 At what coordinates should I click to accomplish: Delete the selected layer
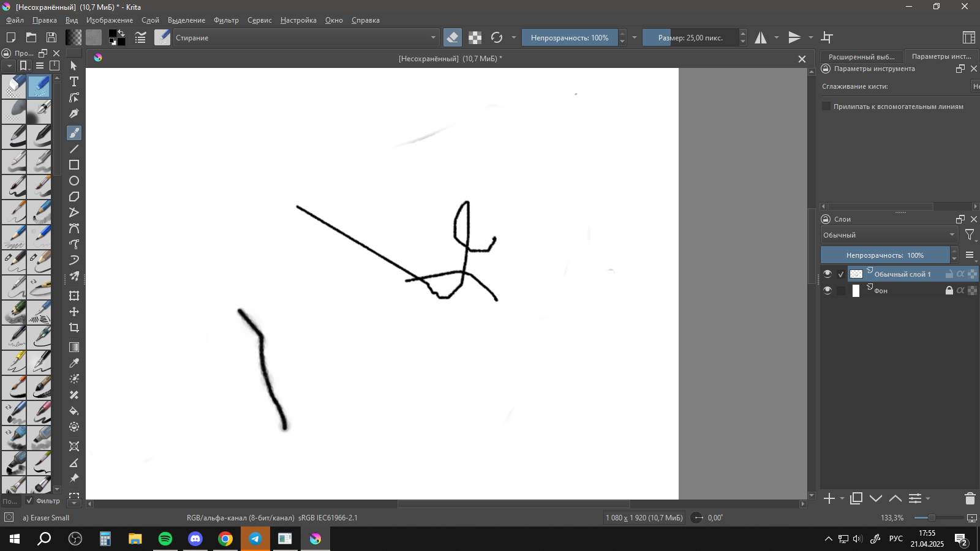970,498
